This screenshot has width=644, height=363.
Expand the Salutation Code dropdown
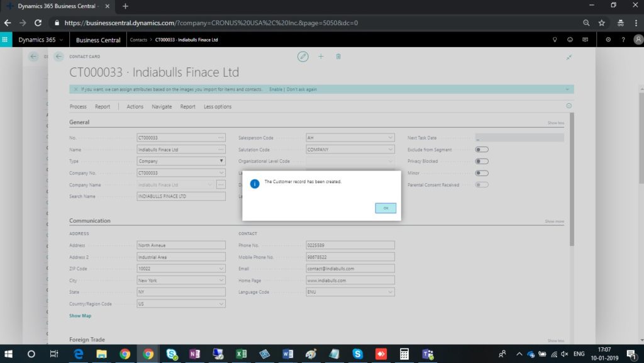(391, 150)
